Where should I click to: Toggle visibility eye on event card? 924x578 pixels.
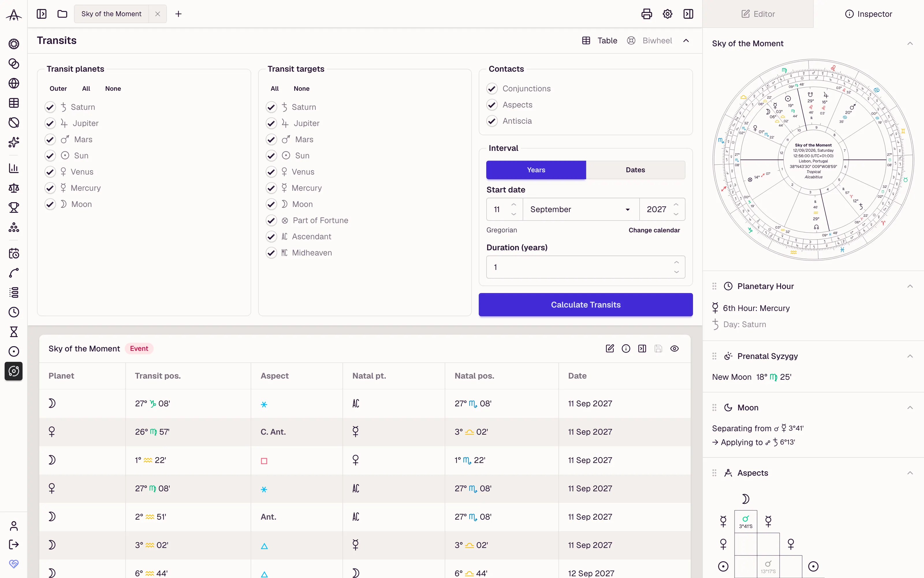click(674, 349)
